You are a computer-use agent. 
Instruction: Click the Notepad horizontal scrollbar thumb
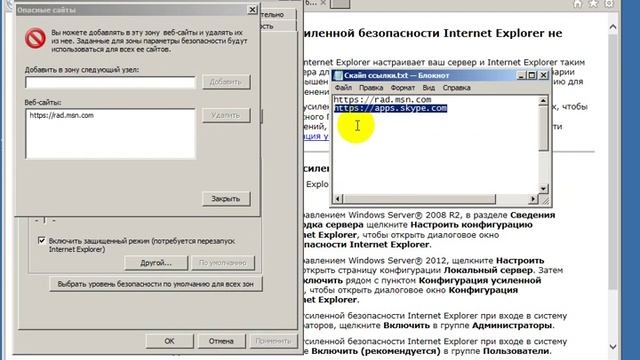pyautogui.click(x=419, y=199)
